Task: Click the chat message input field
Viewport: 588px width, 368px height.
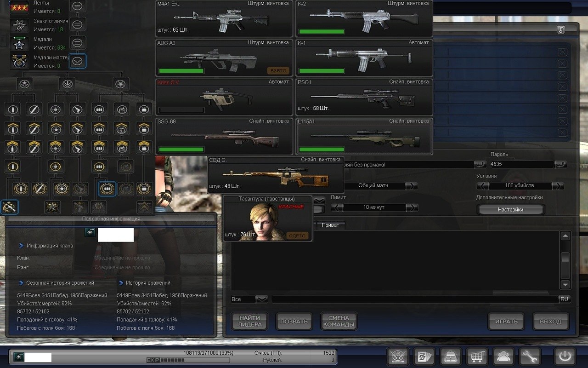Action: tap(415, 299)
